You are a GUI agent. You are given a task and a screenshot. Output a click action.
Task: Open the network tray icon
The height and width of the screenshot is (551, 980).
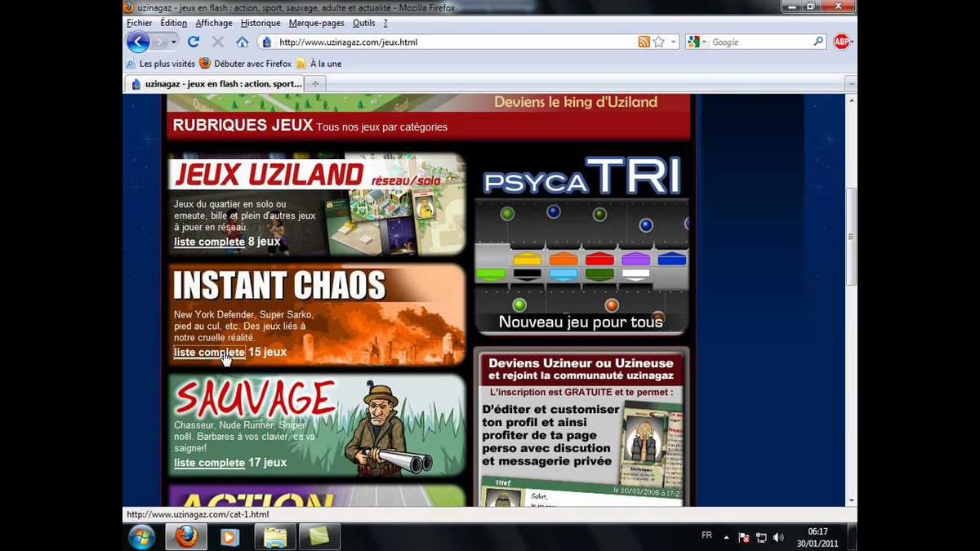[x=761, y=537]
